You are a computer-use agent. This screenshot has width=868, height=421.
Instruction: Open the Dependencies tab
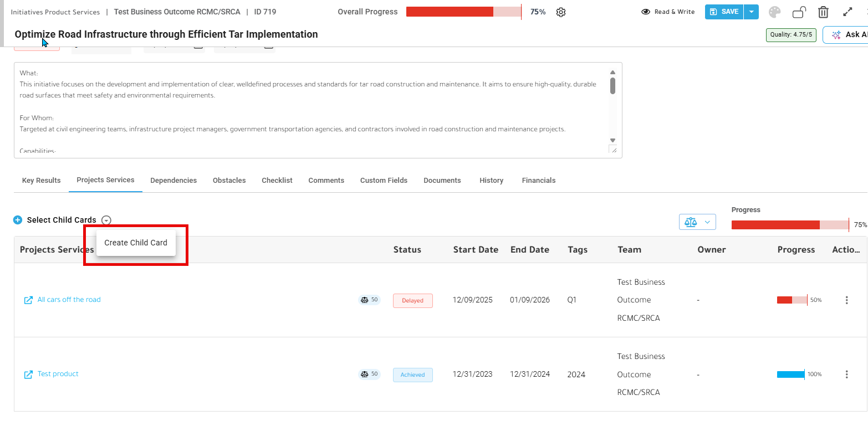pos(173,181)
